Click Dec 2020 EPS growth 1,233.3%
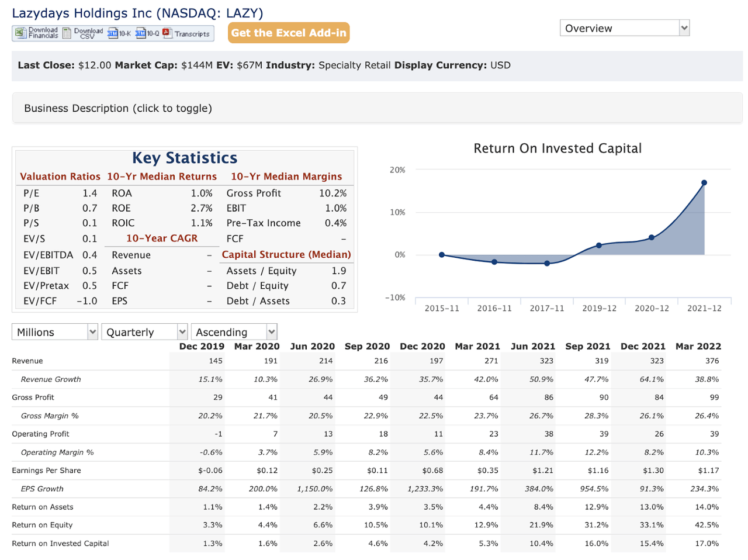This screenshot has height=560, width=748. coord(425,489)
